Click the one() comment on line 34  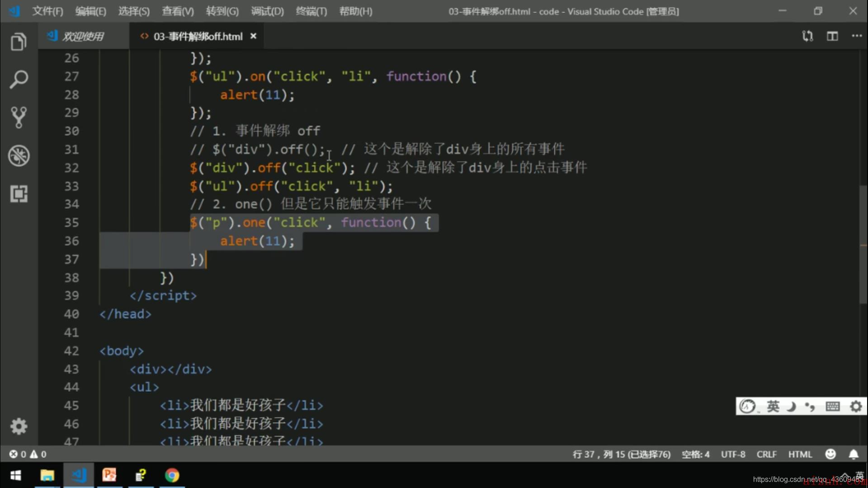[x=311, y=204]
